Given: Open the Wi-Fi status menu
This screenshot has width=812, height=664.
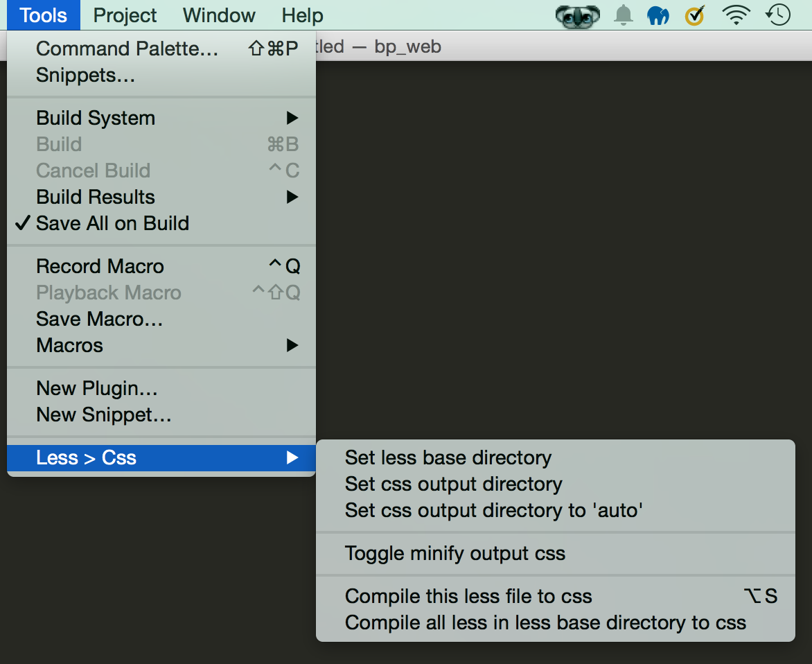Looking at the screenshot, I should [x=736, y=15].
